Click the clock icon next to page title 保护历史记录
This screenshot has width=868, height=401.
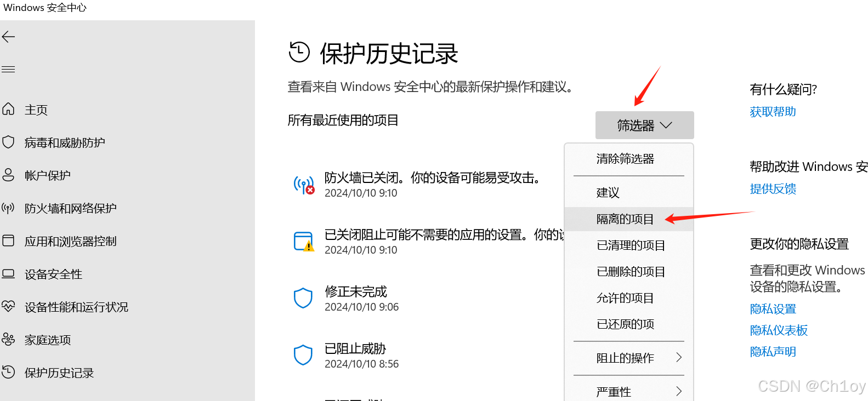299,53
